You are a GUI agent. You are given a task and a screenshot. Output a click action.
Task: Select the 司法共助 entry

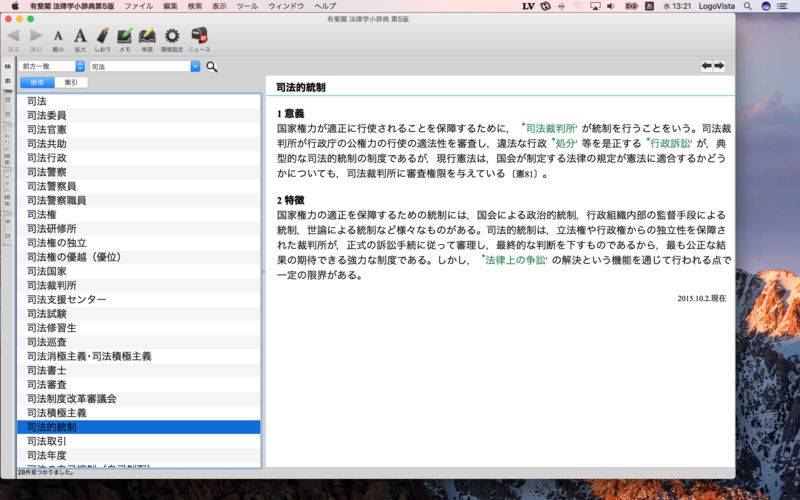139,144
